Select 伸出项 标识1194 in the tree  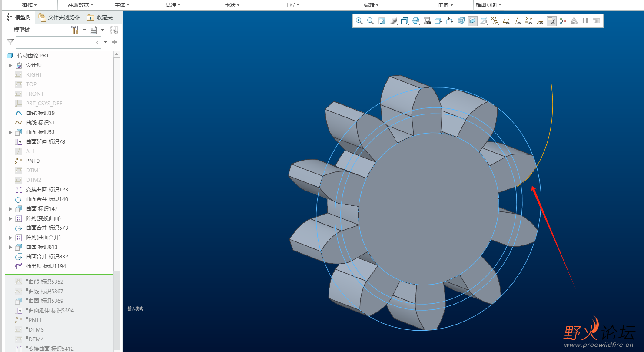(46, 266)
